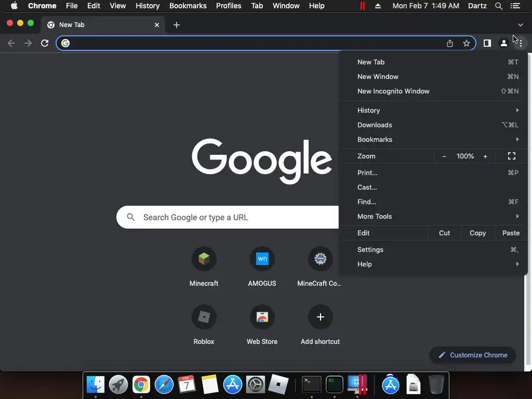This screenshot has width=532, height=399.
Task: Open the Window menu in menu bar
Action: (286, 6)
